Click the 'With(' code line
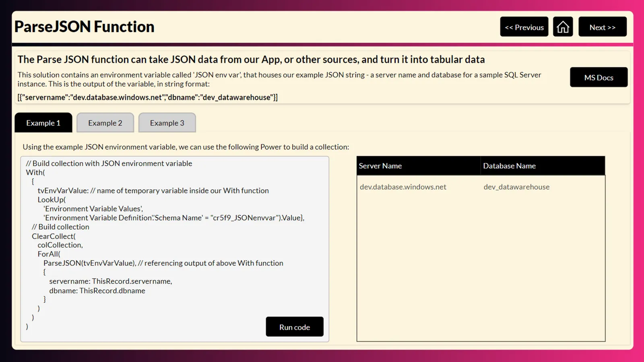 point(35,172)
